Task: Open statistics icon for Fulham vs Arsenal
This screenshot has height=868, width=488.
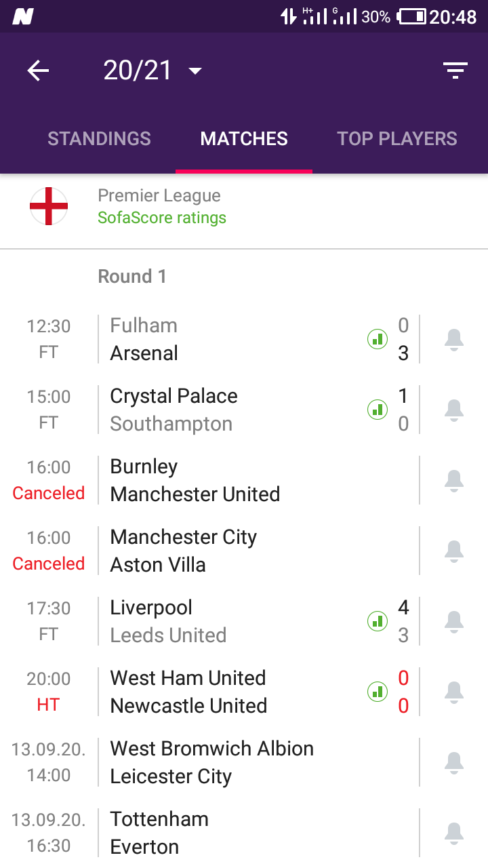Action: click(378, 338)
